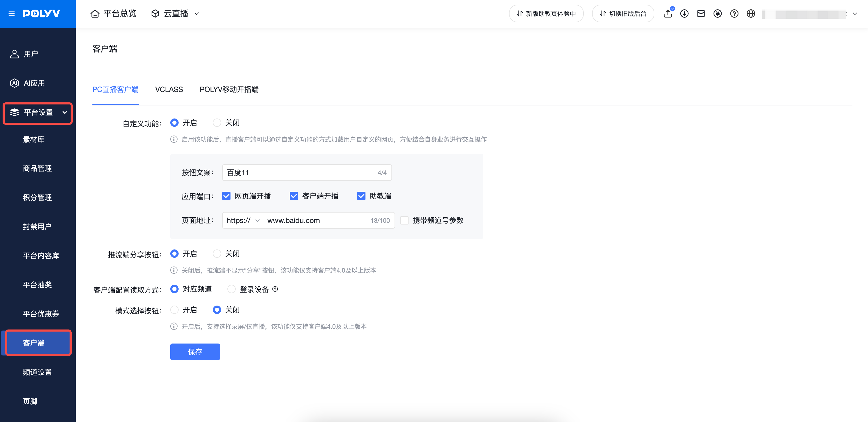Open the billing yen icon
This screenshot has width=868, height=422.
coord(717,14)
